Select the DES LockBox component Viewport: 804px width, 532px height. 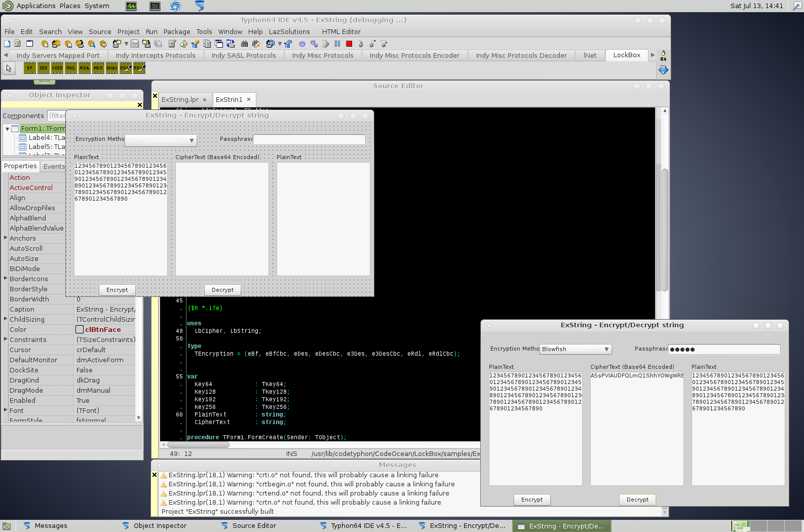(44, 68)
